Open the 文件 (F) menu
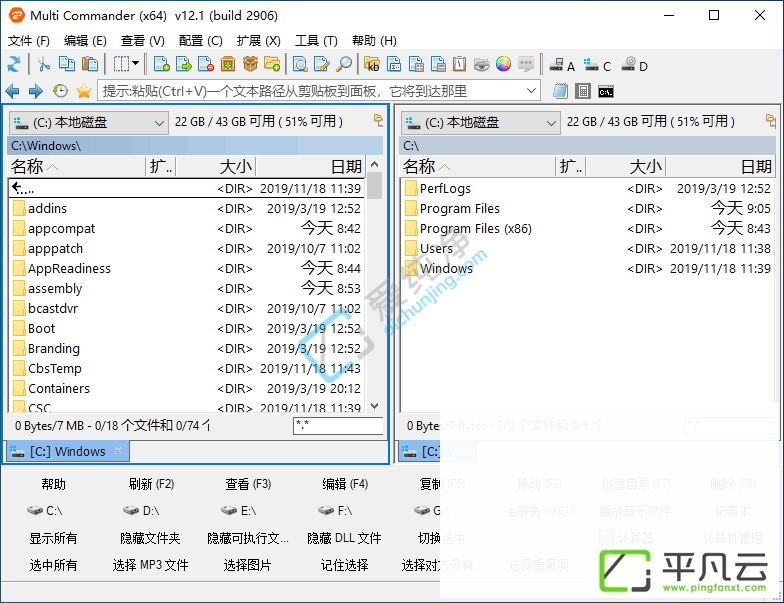The image size is (784, 603). [x=28, y=40]
